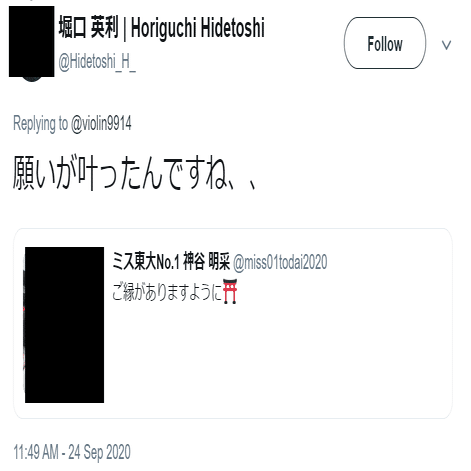Click the Follow button
This screenshot has height=471, width=471.
click(x=385, y=43)
